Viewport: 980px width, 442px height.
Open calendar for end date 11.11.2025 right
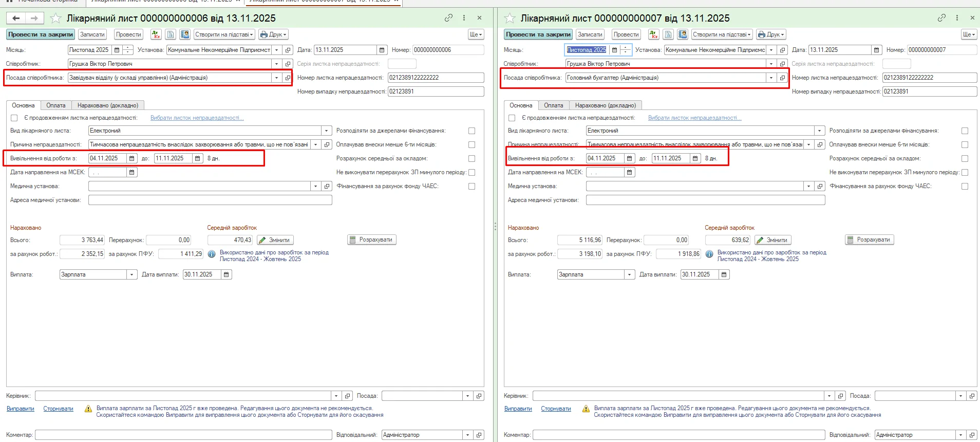coord(695,158)
